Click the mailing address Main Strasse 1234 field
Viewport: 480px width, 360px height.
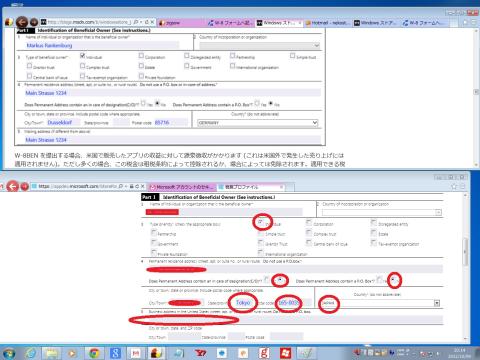tap(173, 140)
